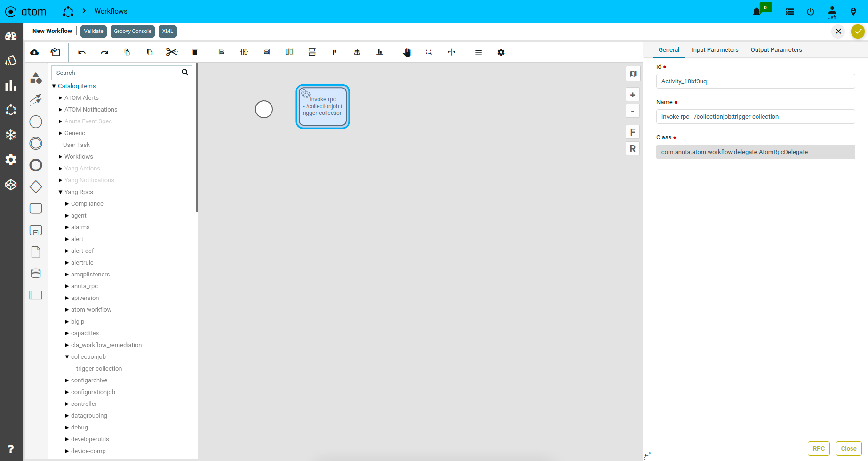The height and width of the screenshot is (461, 868).
Task: Collapse the collectionjob node
Action: (x=67, y=357)
